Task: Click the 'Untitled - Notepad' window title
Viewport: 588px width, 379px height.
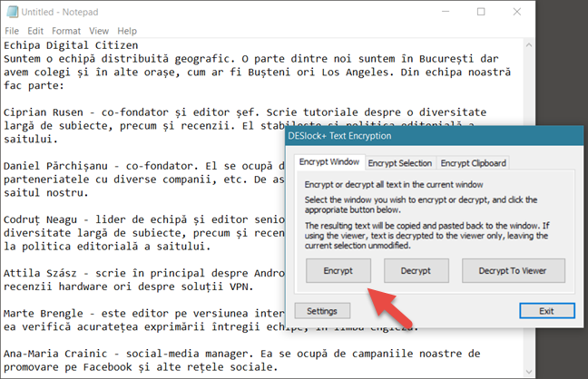Action: (60, 12)
